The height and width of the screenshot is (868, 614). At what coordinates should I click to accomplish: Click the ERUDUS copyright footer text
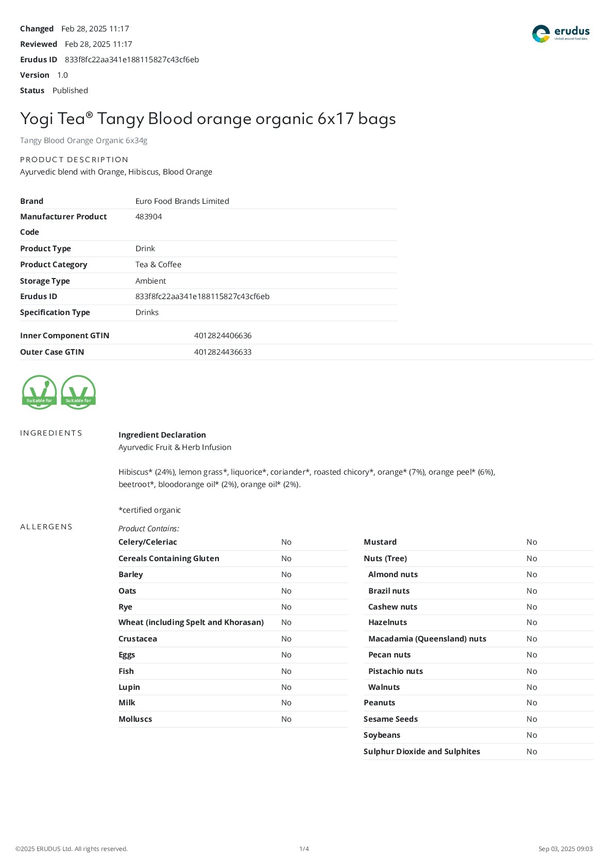tap(72, 849)
